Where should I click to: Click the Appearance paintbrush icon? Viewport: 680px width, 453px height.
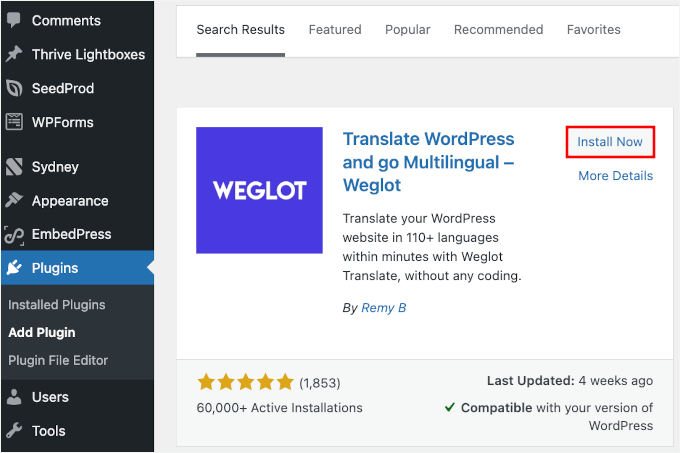click(x=14, y=201)
